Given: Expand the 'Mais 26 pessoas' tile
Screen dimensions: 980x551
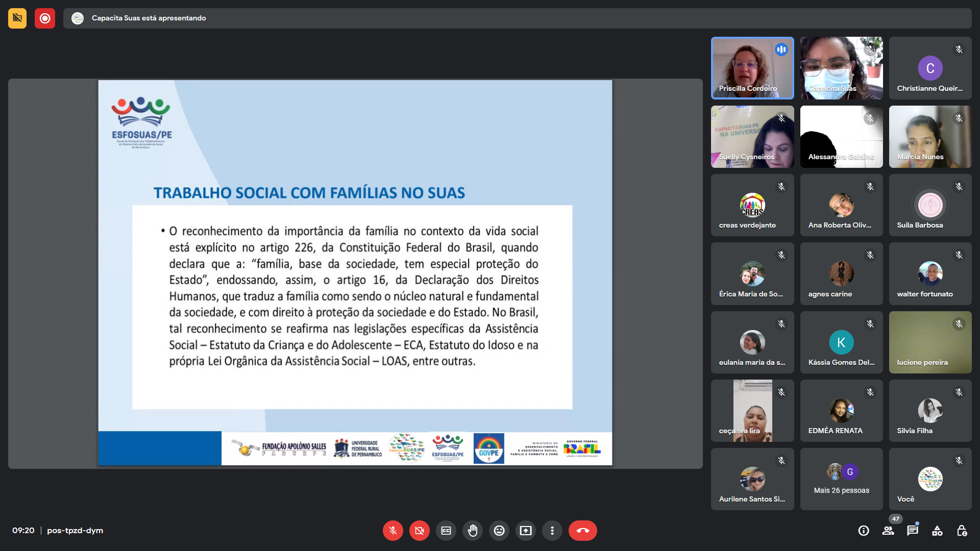Looking at the screenshot, I should tap(841, 479).
